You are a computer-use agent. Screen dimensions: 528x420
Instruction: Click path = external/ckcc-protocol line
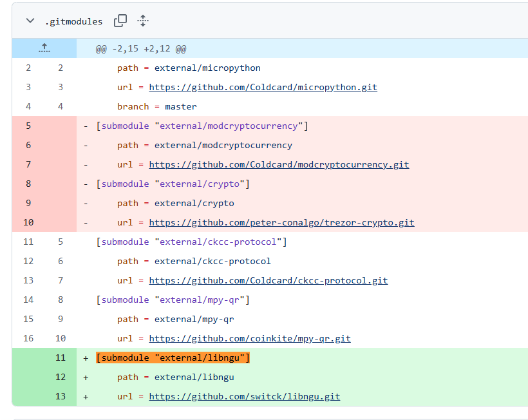coord(194,262)
